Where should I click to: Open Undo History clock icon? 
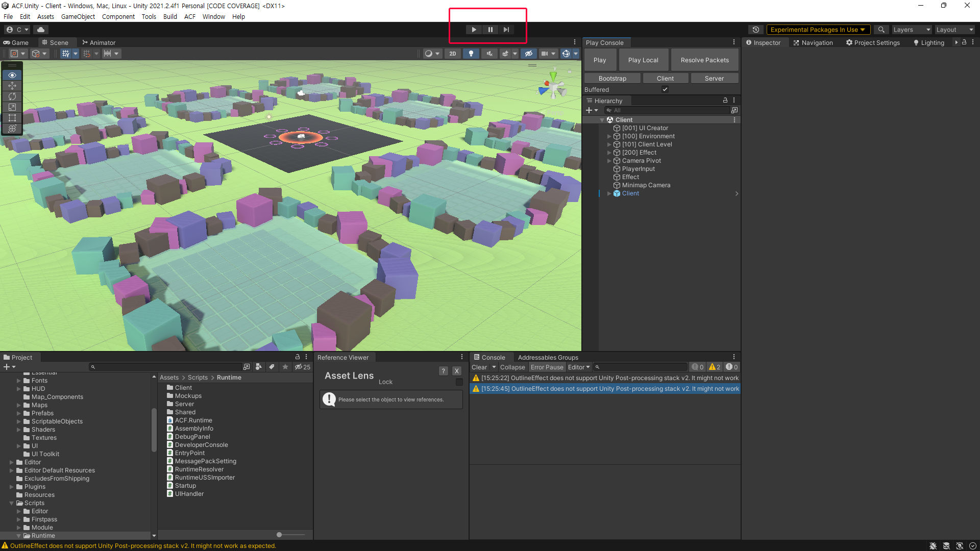[756, 30]
